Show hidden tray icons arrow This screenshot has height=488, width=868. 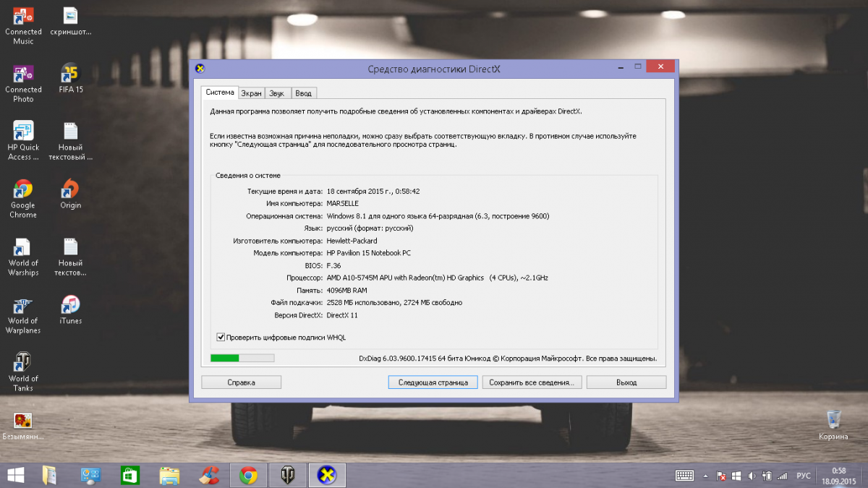[x=705, y=476]
